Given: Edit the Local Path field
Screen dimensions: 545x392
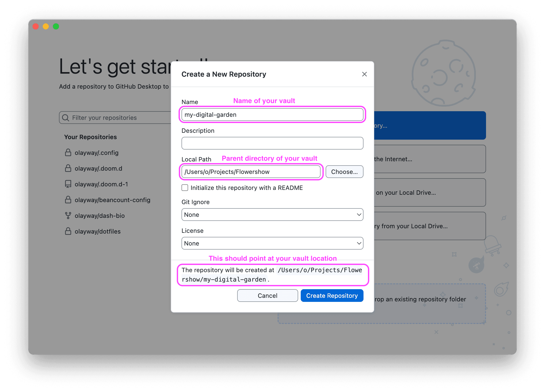Looking at the screenshot, I should 251,172.
